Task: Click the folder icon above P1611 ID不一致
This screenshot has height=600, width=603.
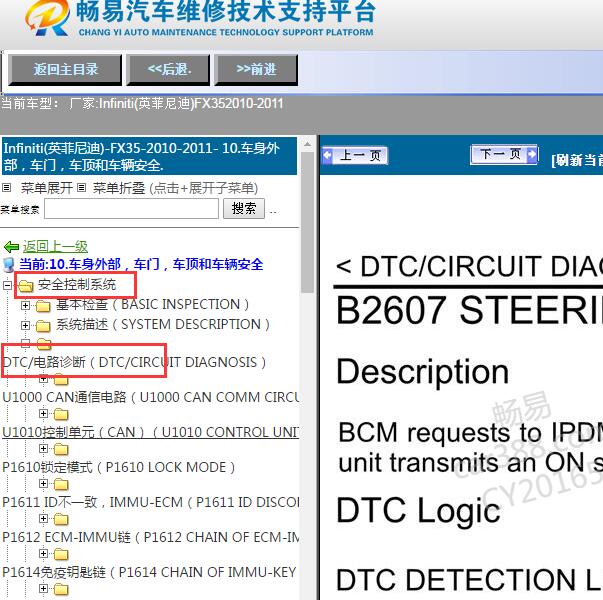Action: (x=61, y=485)
